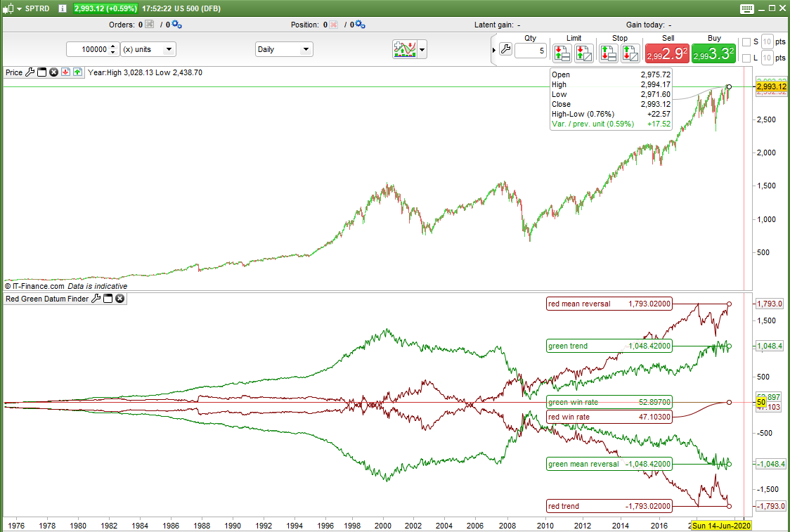Click the Price panel label
The width and height of the screenshot is (790, 532).
click(14, 72)
